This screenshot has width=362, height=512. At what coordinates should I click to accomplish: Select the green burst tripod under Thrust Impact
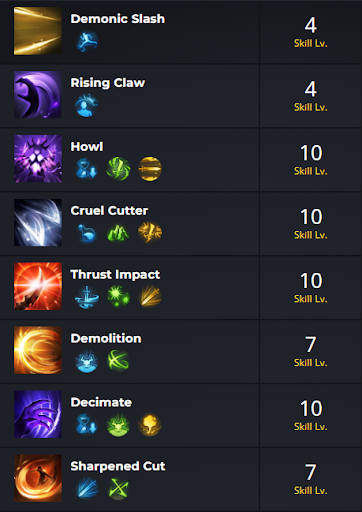coord(118,296)
